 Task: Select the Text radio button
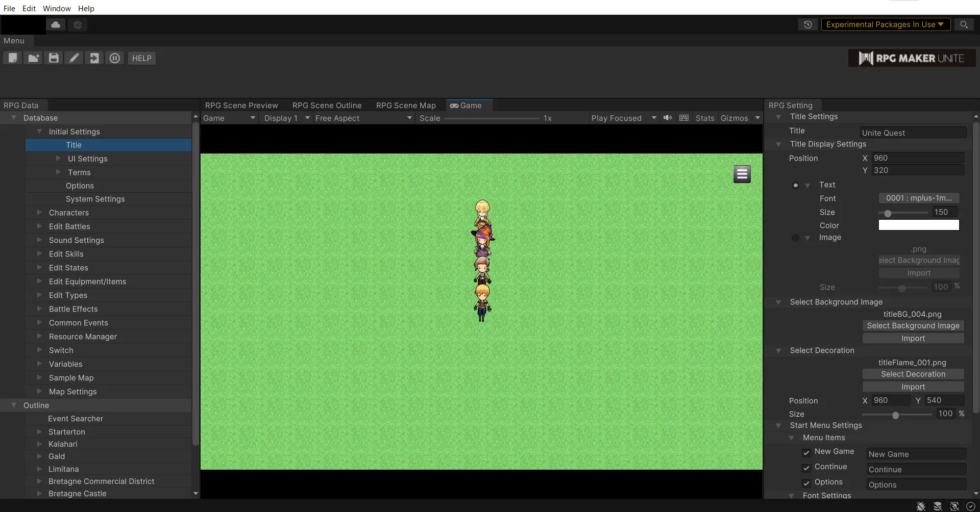795,185
